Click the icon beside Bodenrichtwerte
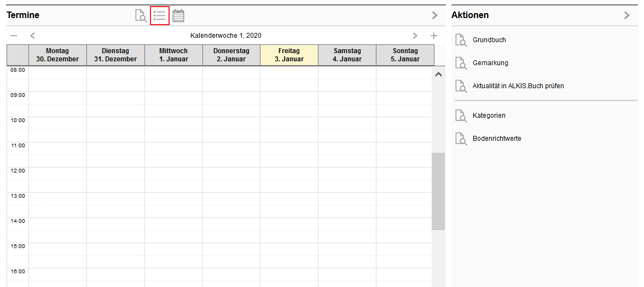 (x=461, y=139)
